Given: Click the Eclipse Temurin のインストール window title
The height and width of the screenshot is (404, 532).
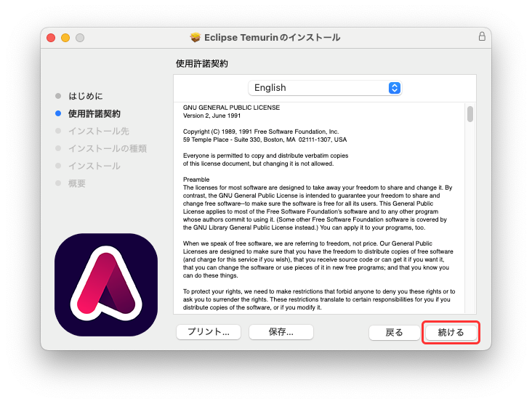Looking at the screenshot, I should tap(272, 37).
